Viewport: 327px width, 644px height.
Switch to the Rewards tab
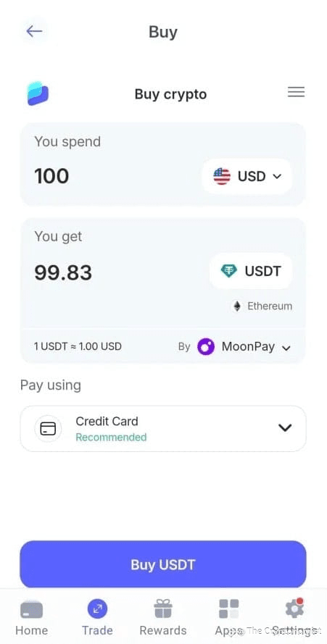[x=163, y=617]
